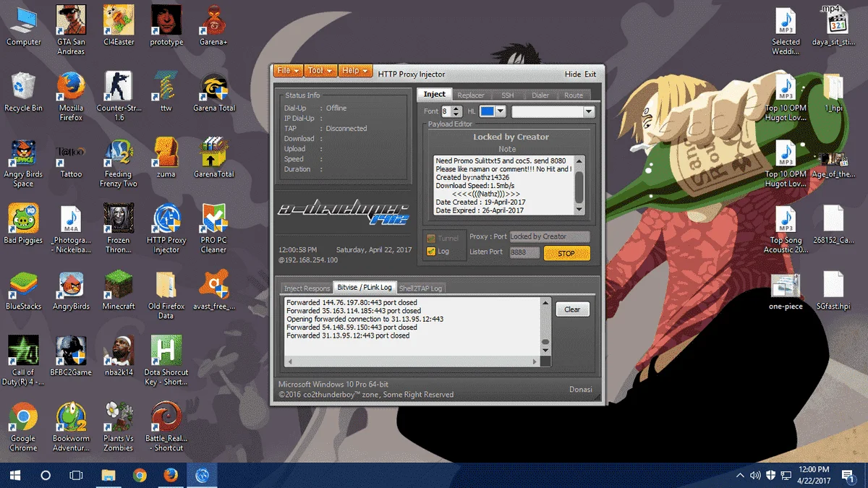Open the File menu in HTTP Proxy Injector

tap(288, 71)
